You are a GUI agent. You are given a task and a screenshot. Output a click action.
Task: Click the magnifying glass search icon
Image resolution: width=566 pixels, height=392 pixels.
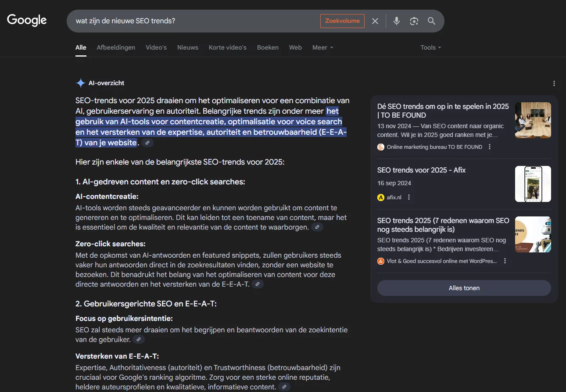coord(432,21)
